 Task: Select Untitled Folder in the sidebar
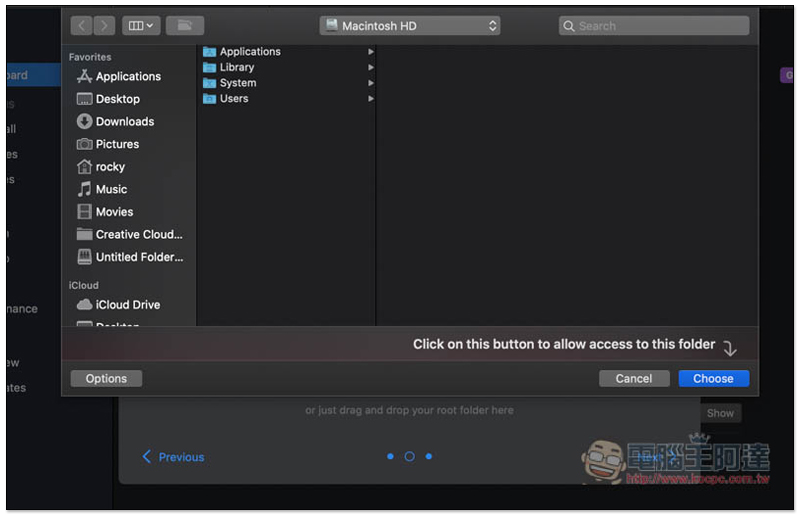130,257
